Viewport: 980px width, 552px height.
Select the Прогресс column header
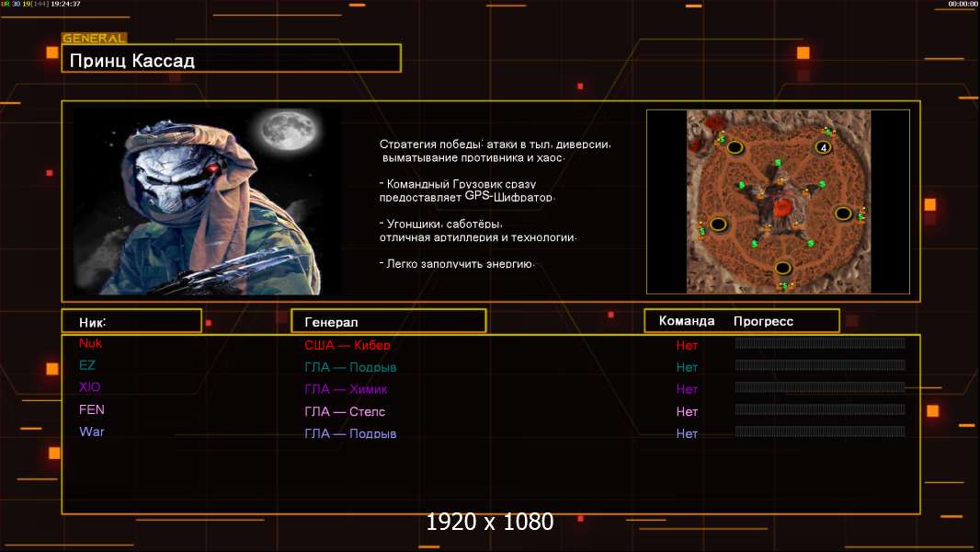click(763, 321)
